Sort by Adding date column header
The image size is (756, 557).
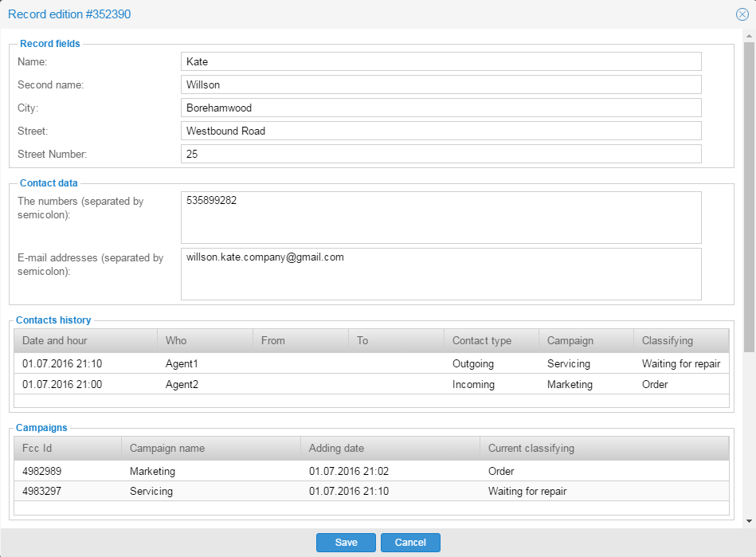click(390, 448)
